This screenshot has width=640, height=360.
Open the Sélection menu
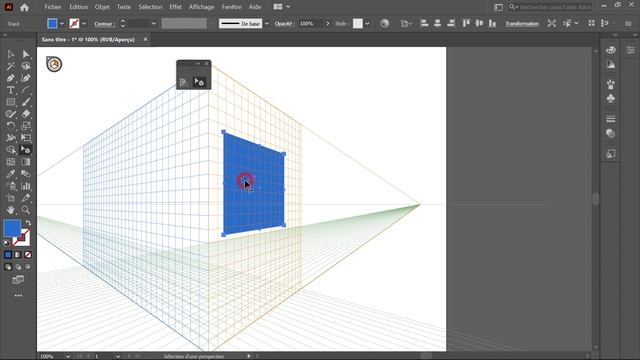tap(150, 7)
